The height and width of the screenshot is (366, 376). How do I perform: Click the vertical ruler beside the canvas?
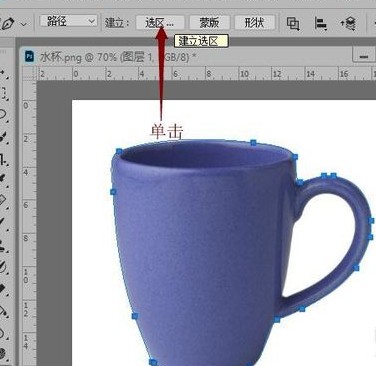pyautogui.click(x=29, y=223)
